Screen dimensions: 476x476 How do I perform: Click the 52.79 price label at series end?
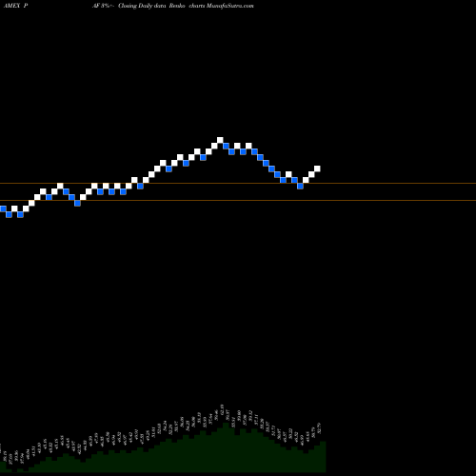[x=319, y=427]
